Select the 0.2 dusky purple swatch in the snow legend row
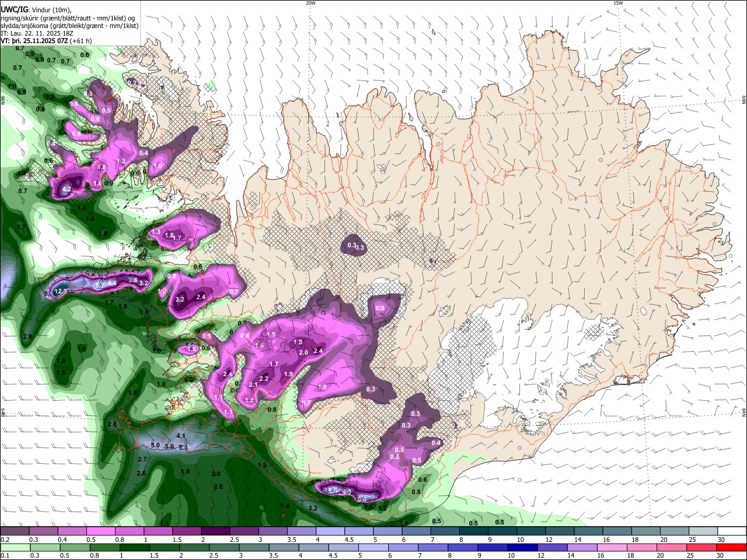The width and height of the screenshot is (747, 560). pyautogui.click(x=15, y=531)
